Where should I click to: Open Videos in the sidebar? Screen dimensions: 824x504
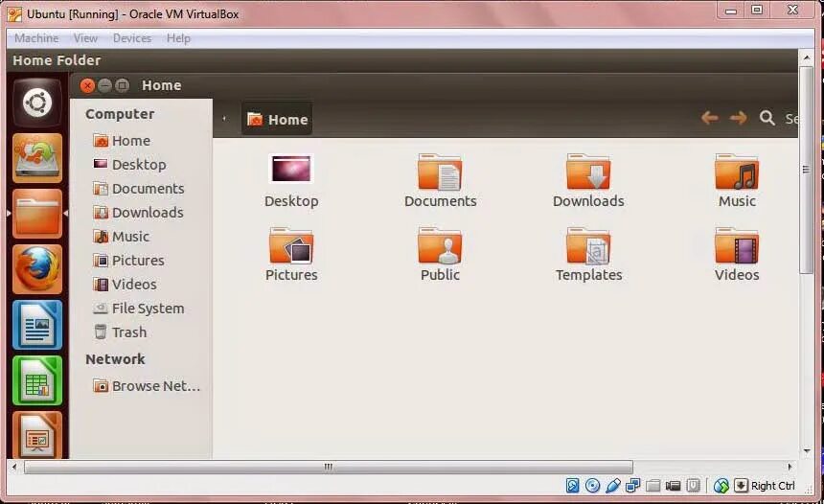[x=125, y=285]
